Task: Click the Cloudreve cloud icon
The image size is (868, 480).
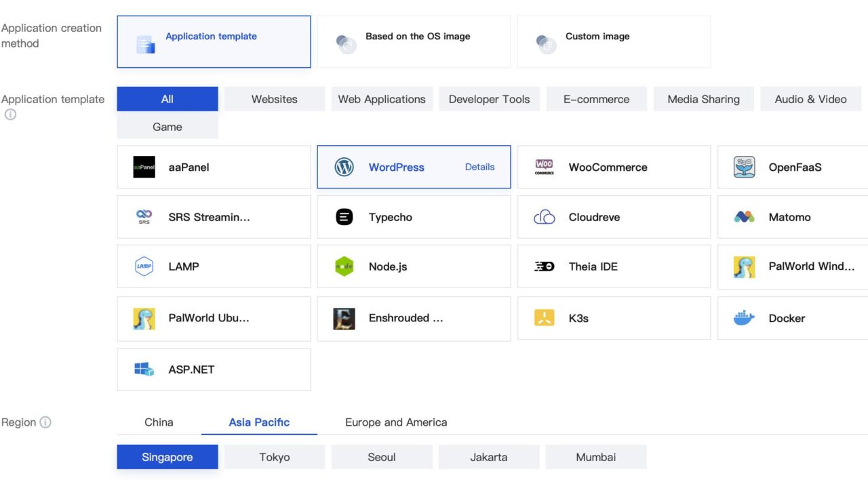Action: pyautogui.click(x=545, y=217)
